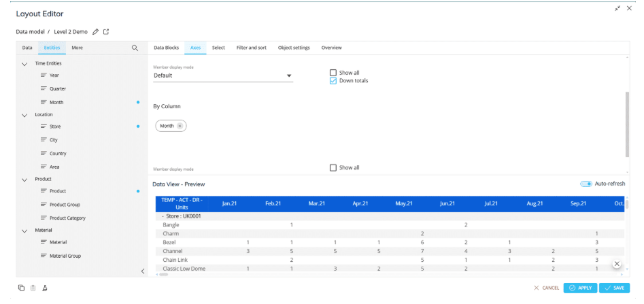Click the pencil edit icon next to Level 2 Demo
The image size is (644, 304).
(96, 32)
